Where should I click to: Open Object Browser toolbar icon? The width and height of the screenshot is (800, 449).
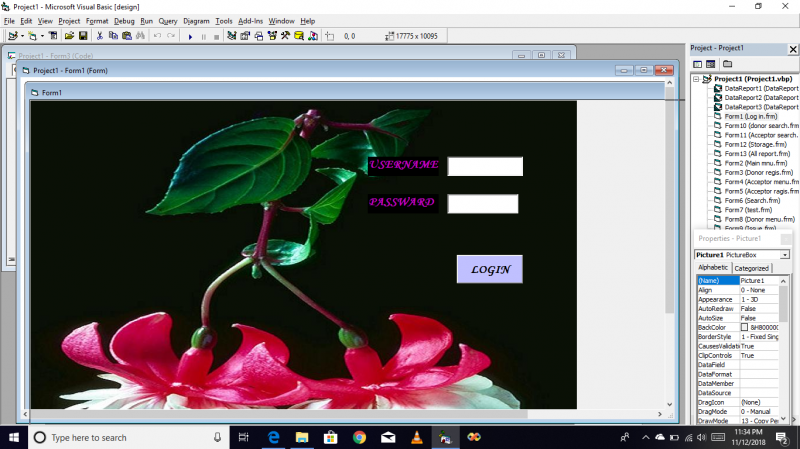click(272, 36)
